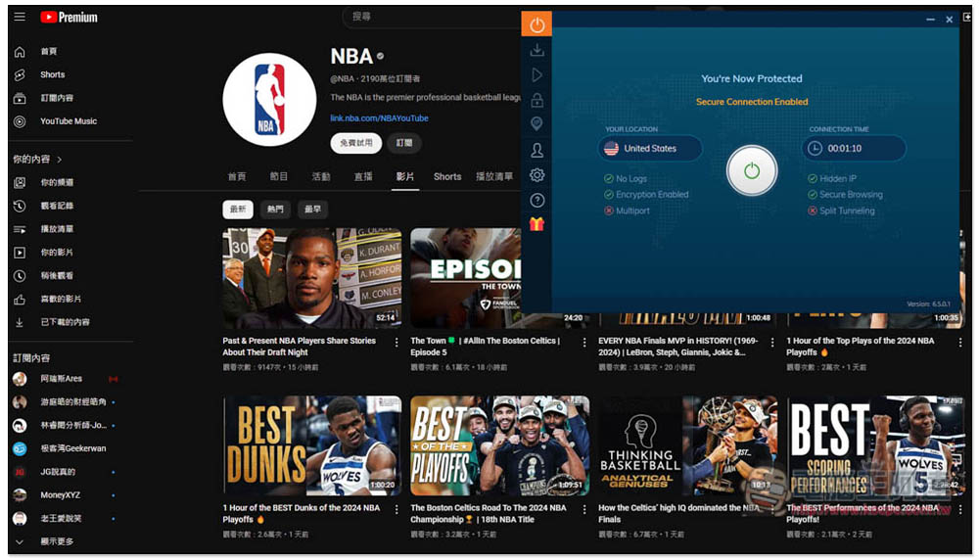Switch to the NBA channel playlists tab (播放清單)
979x560 pixels.
493,176
